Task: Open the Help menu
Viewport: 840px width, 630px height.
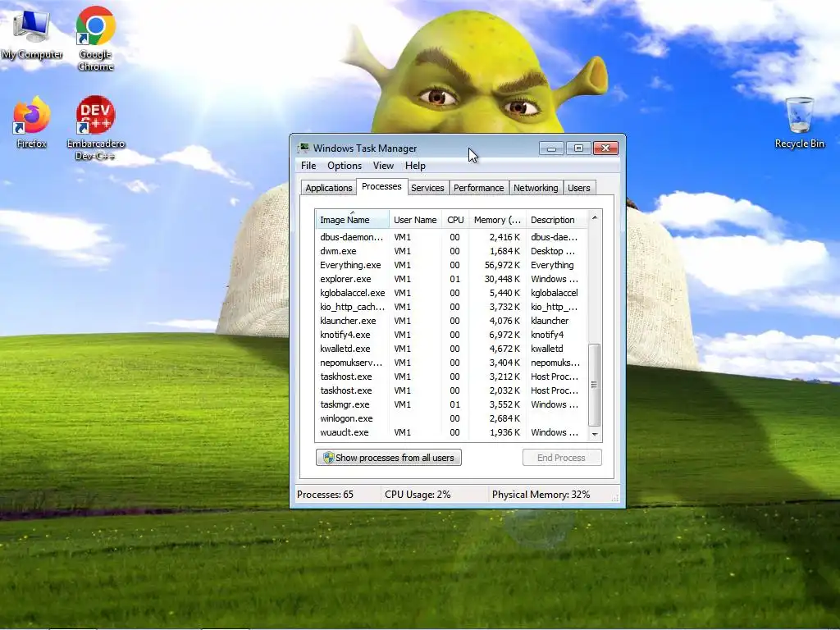Action: (415, 166)
